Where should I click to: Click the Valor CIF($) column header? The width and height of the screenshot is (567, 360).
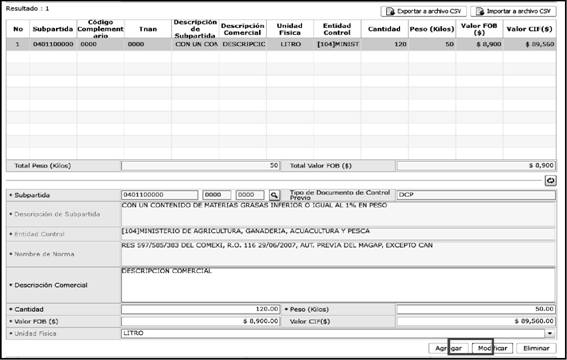tap(529, 29)
